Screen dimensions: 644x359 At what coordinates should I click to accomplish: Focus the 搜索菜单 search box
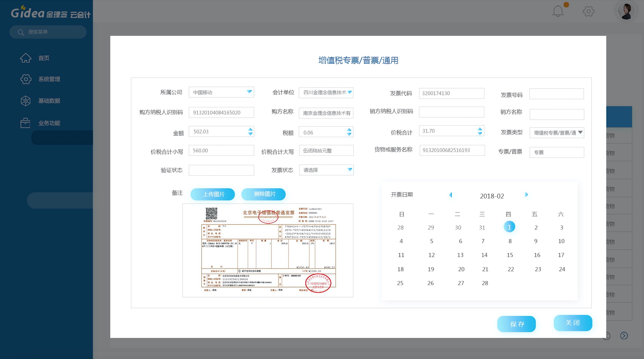pyautogui.click(x=48, y=32)
